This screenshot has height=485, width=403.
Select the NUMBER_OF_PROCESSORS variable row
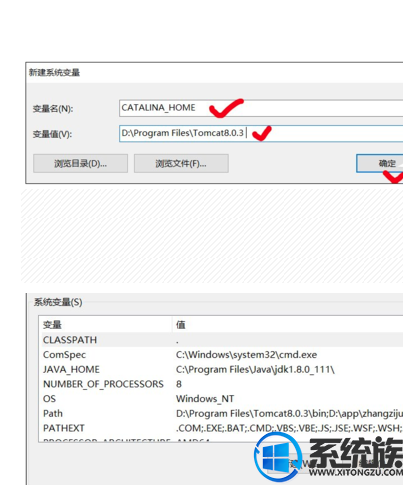tap(221, 384)
